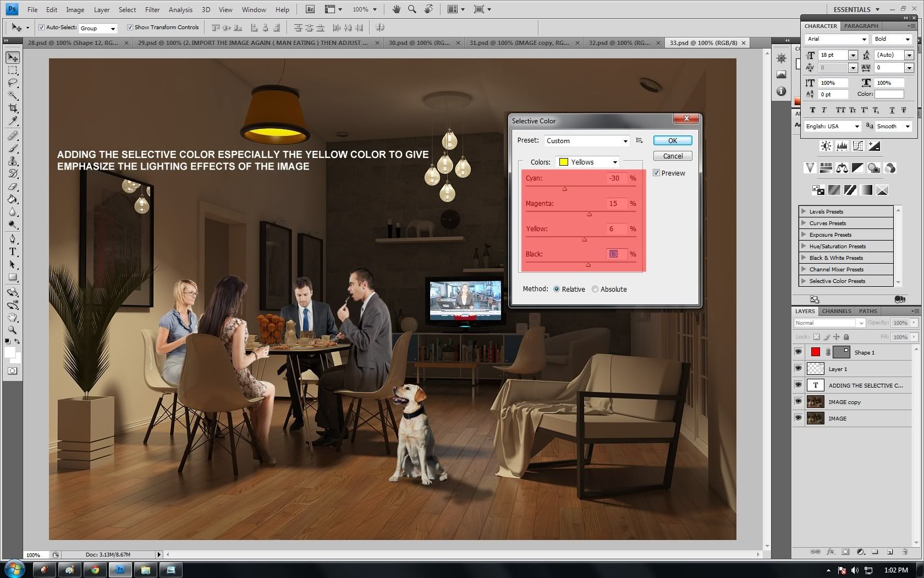Disable the Auto-Select checkbox
This screenshot has width=924, height=578.
click(x=41, y=28)
